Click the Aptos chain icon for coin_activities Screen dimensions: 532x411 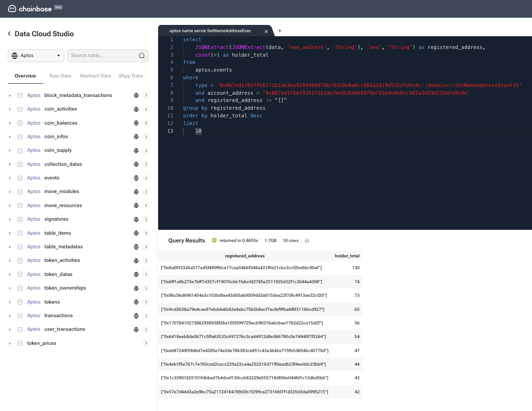tap(136, 109)
